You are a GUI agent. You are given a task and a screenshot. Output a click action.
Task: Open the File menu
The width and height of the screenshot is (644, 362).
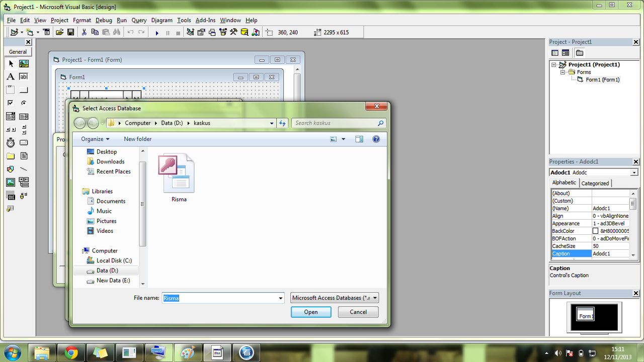point(12,20)
